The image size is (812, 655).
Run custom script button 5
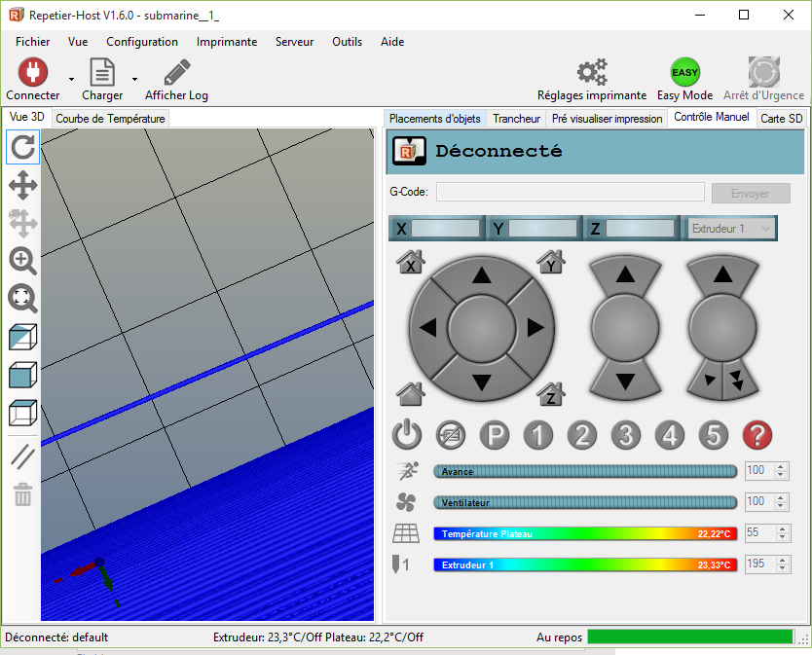(713, 435)
